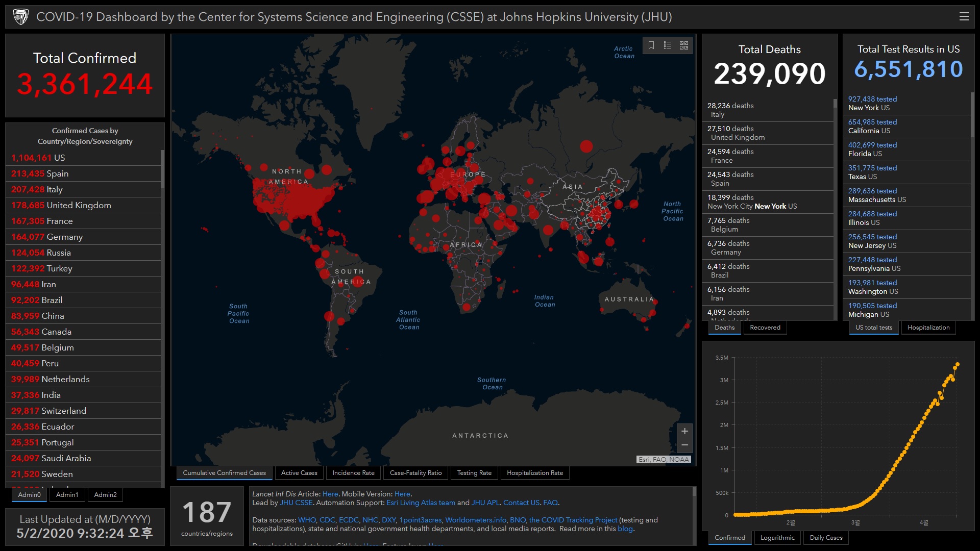
Task: Select US in confirmed cases list
Action: [x=83, y=158]
